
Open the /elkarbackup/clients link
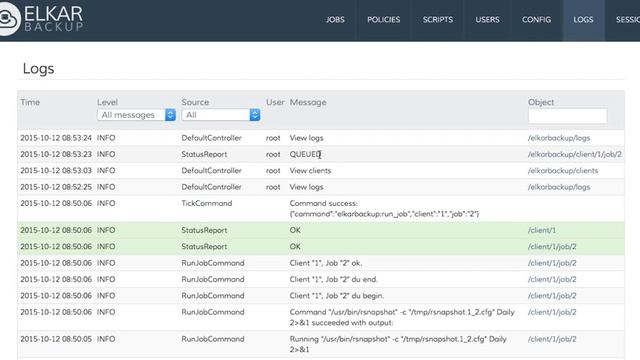(563, 171)
